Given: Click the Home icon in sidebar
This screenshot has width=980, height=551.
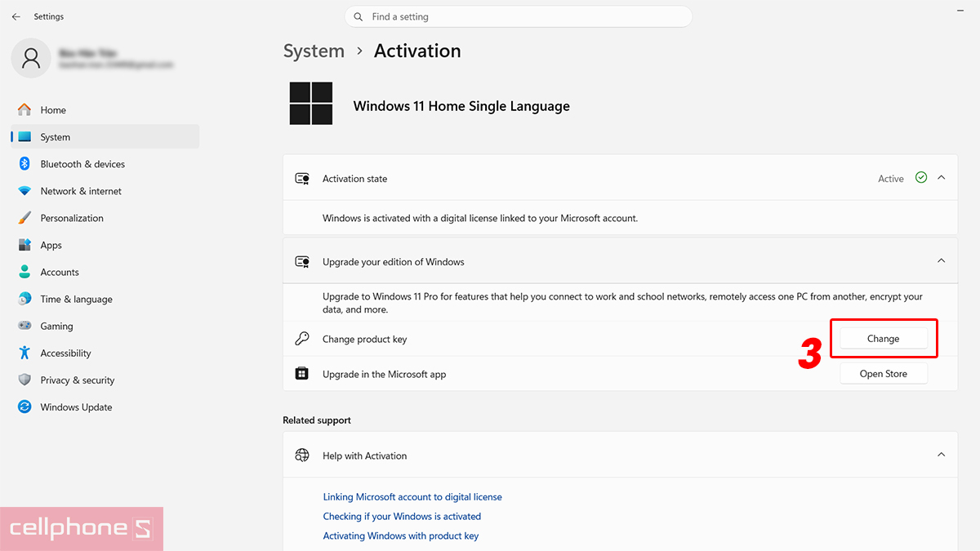Looking at the screenshot, I should [24, 109].
